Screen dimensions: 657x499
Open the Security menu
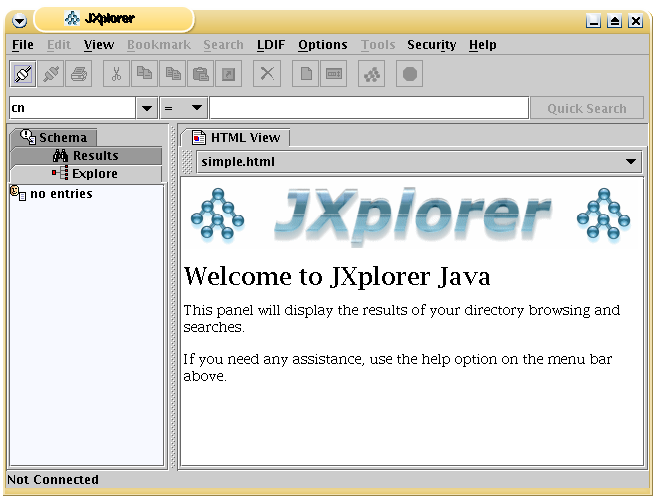click(x=431, y=45)
